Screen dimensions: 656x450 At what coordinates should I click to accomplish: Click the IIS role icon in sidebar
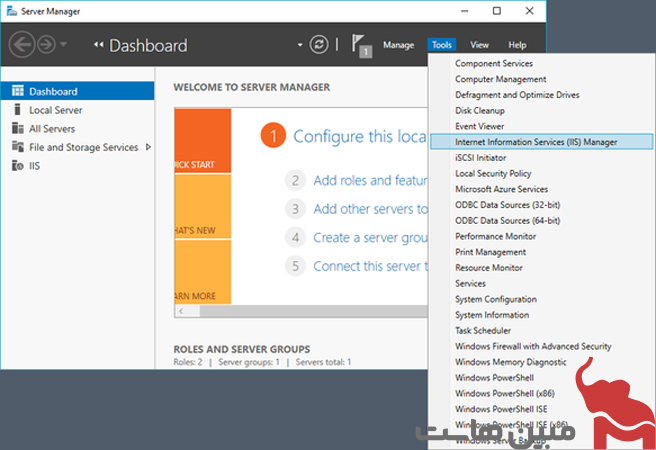(x=18, y=166)
